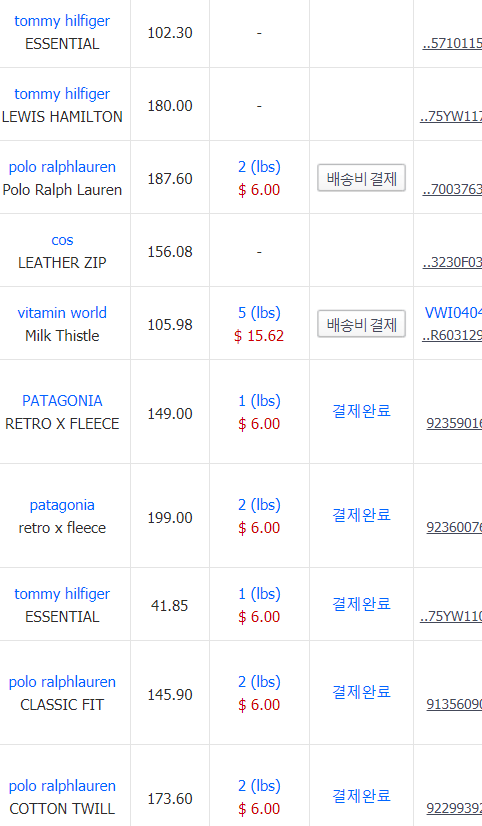Viewport: 482px width, 826px height.
Task: Open the uppercase PATAGONIA brand link
Action: pos(62,401)
